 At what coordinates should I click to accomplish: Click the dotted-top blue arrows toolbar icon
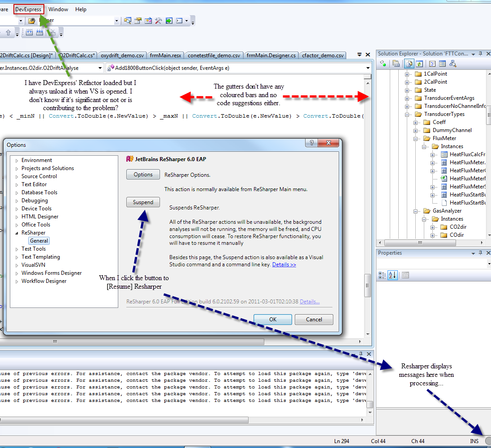click(x=29, y=33)
